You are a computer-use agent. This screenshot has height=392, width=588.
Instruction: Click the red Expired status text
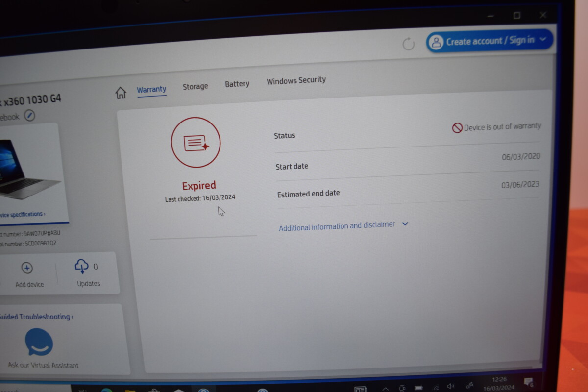tap(199, 185)
